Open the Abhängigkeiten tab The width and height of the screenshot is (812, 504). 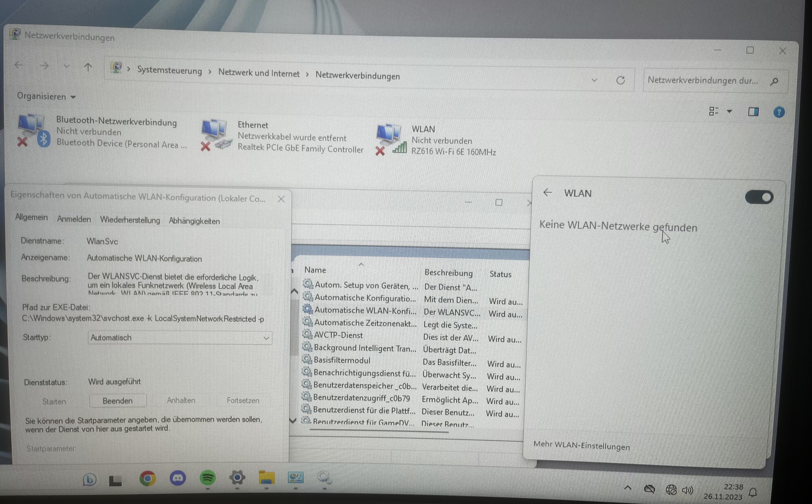[194, 221]
